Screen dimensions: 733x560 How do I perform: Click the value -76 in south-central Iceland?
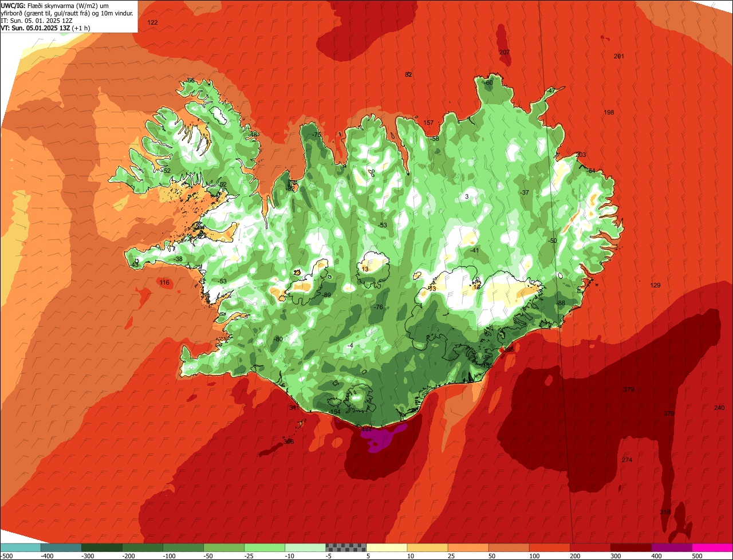378,307
